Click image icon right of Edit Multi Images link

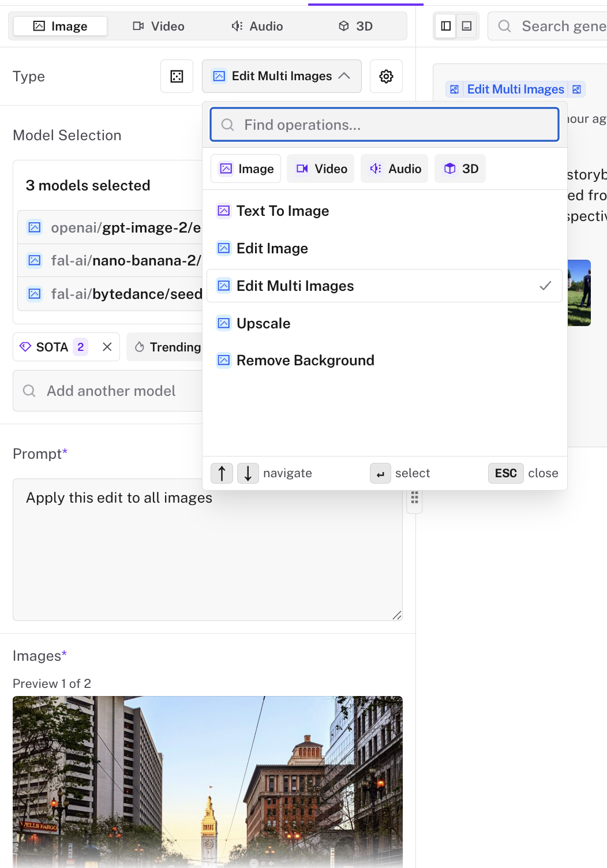point(576,89)
